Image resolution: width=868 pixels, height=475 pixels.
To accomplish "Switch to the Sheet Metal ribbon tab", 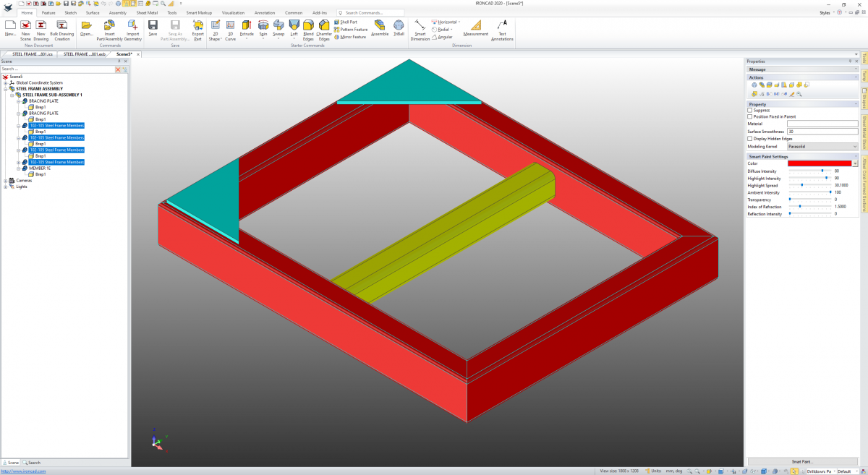I will click(x=148, y=13).
